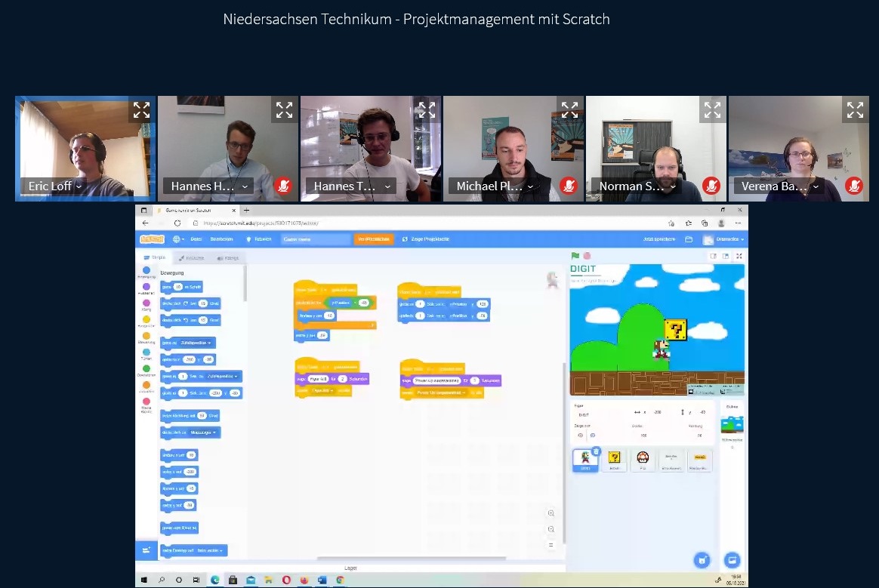Enter Scratch stage fullscreen mode

pyautogui.click(x=739, y=256)
